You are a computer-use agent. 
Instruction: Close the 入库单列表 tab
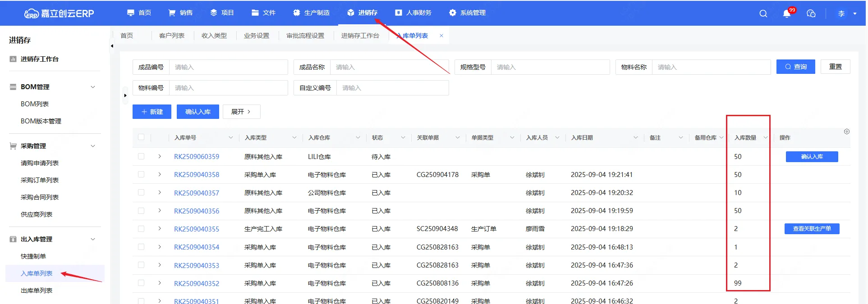coord(441,36)
